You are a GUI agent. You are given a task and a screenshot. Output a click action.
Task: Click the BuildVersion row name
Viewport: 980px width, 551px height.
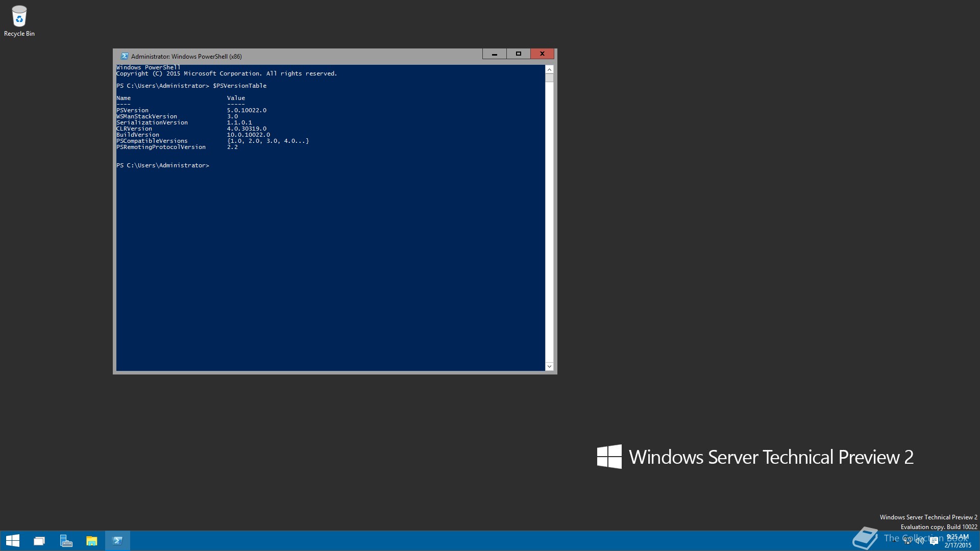(138, 135)
